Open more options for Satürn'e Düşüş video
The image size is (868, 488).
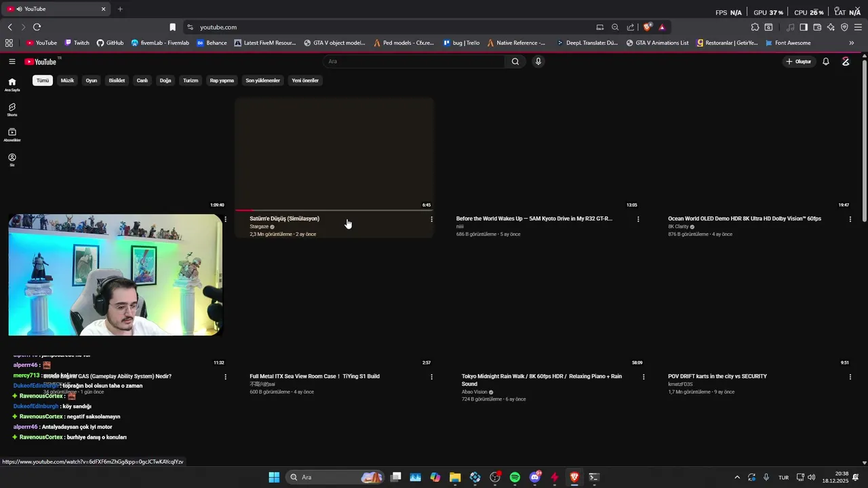[x=431, y=219]
